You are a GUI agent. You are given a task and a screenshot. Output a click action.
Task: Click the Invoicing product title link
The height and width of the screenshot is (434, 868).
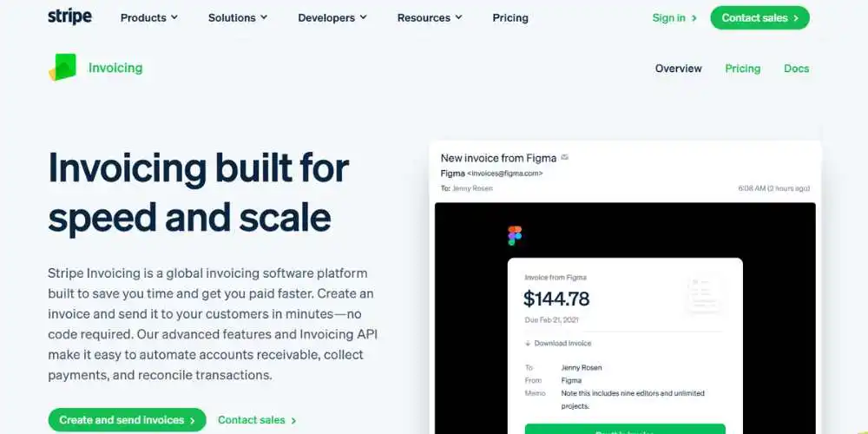coord(115,68)
